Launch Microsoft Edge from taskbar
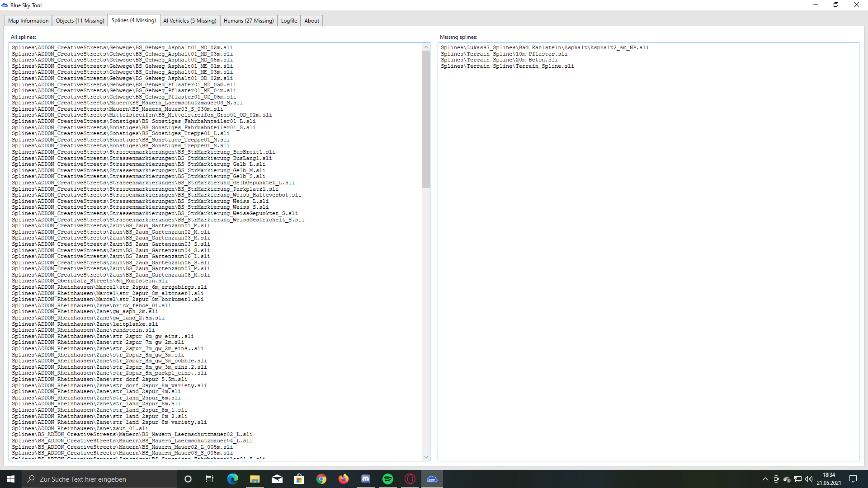The height and width of the screenshot is (488, 868). (232, 479)
